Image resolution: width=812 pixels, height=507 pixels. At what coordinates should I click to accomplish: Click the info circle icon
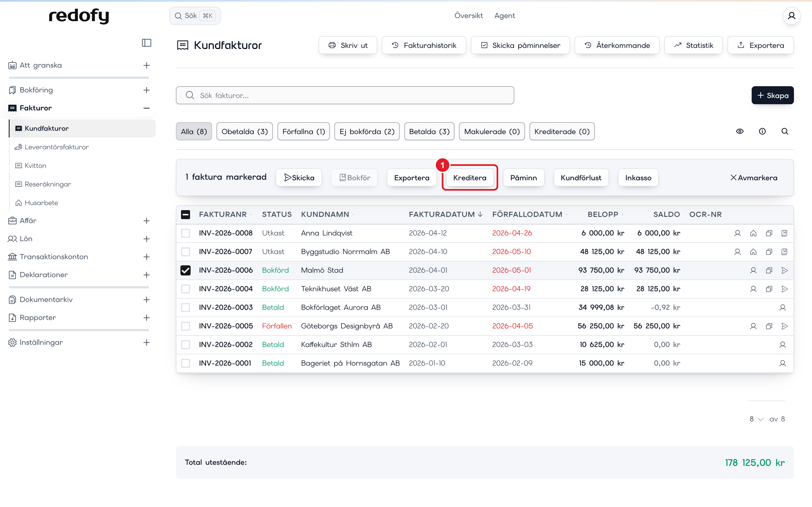pyautogui.click(x=762, y=132)
